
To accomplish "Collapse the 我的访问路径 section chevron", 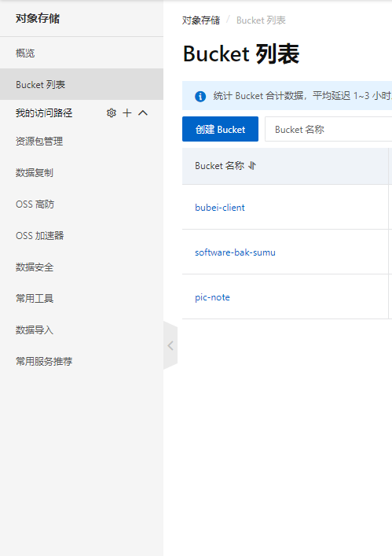I will tap(143, 112).
